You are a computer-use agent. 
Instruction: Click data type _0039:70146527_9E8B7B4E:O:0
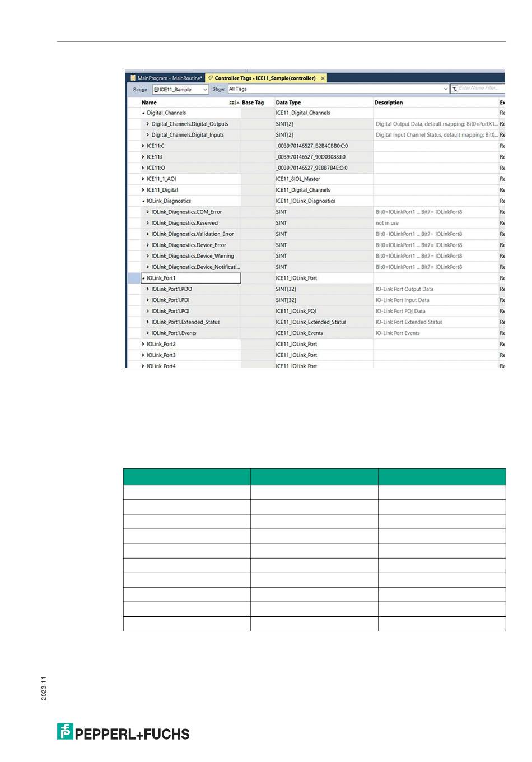point(311,168)
